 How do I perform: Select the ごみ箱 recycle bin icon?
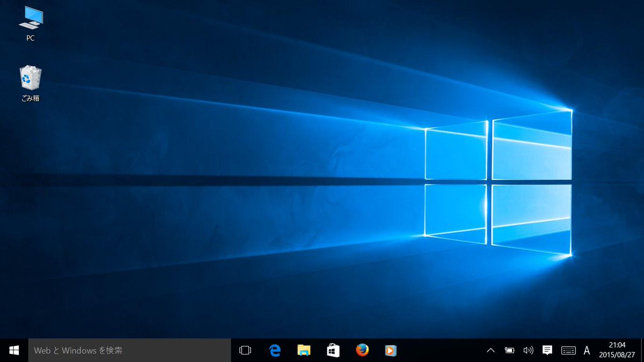click(31, 84)
